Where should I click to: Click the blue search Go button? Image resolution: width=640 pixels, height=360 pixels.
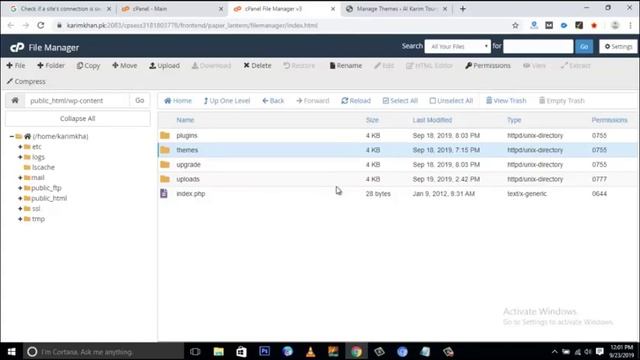pos(584,47)
